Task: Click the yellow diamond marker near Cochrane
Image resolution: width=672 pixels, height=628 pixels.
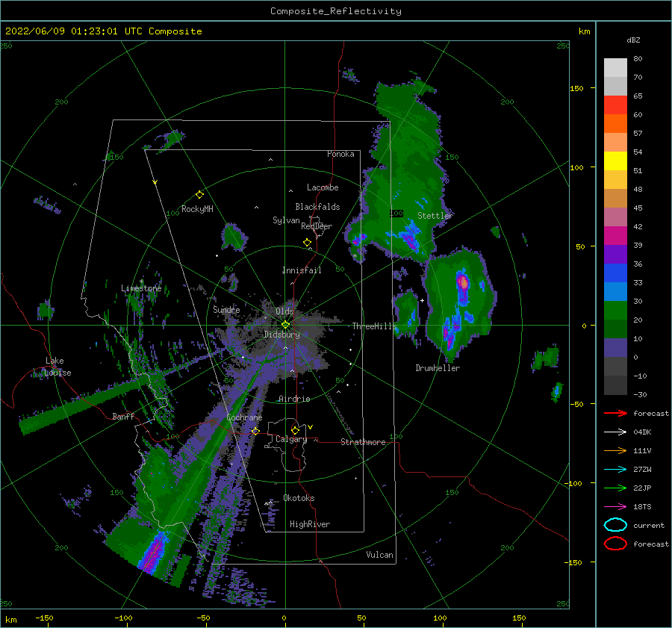Action: tap(255, 431)
